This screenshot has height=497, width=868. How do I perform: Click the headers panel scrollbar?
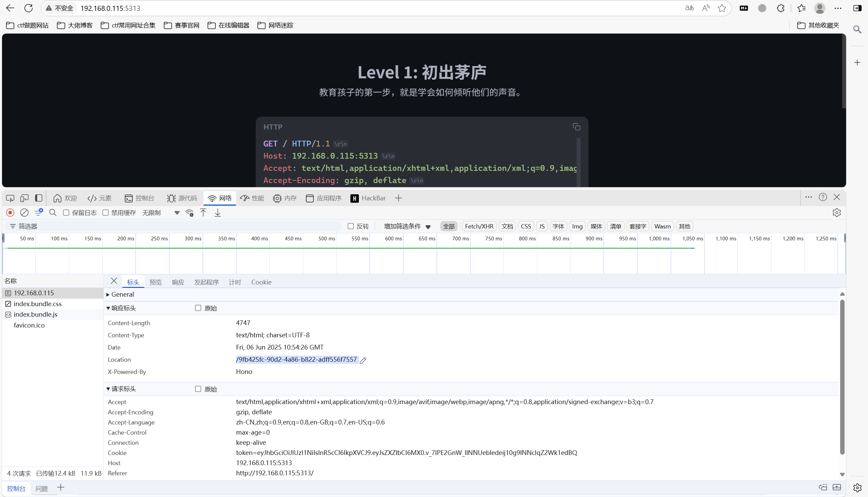click(842, 377)
